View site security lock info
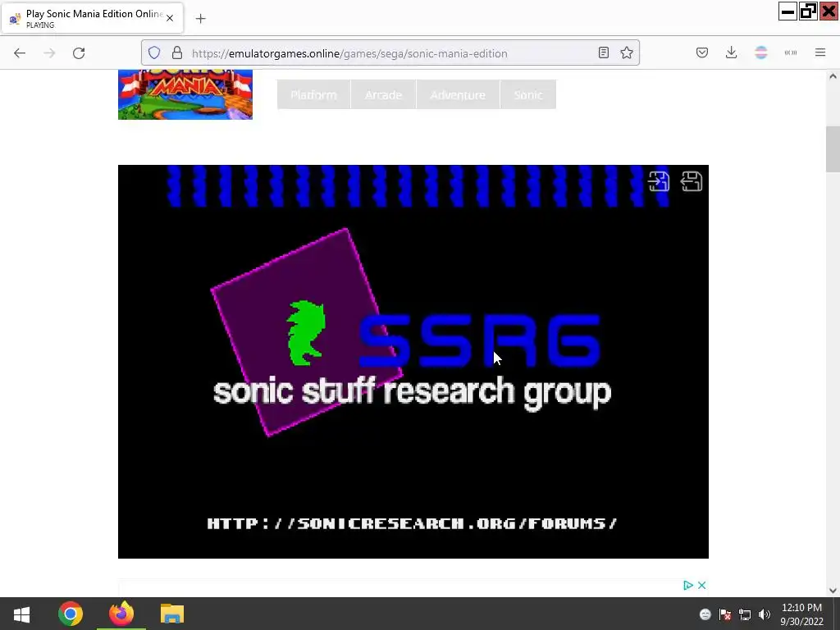The image size is (840, 630). 177,53
